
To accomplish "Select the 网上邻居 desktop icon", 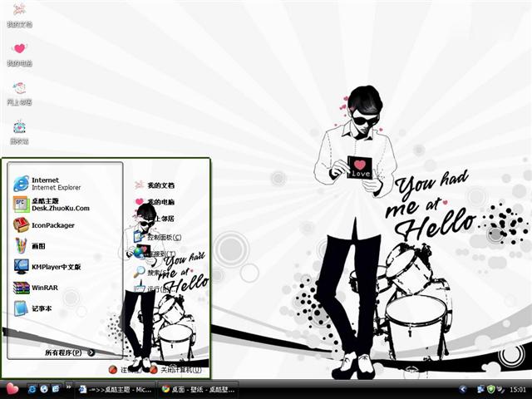I will (x=19, y=91).
